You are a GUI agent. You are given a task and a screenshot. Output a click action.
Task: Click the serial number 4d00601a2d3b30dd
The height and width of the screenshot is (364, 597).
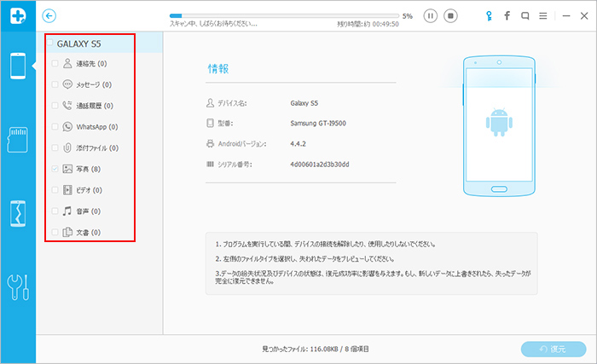point(320,165)
